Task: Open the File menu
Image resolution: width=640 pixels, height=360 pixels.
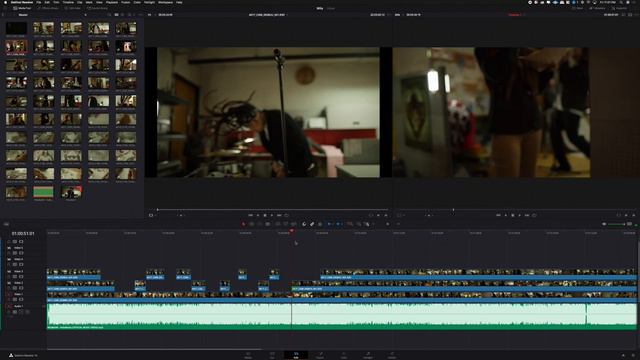Action: (39, 2)
